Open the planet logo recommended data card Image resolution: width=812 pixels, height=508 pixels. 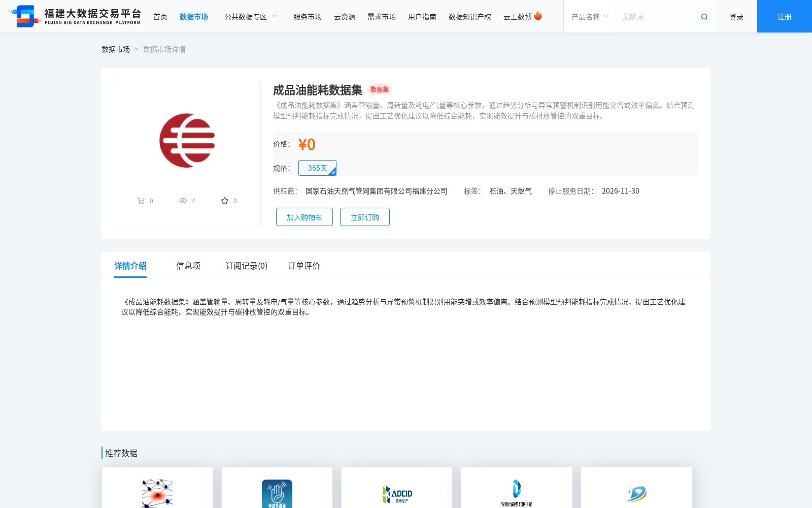pyautogui.click(x=636, y=488)
